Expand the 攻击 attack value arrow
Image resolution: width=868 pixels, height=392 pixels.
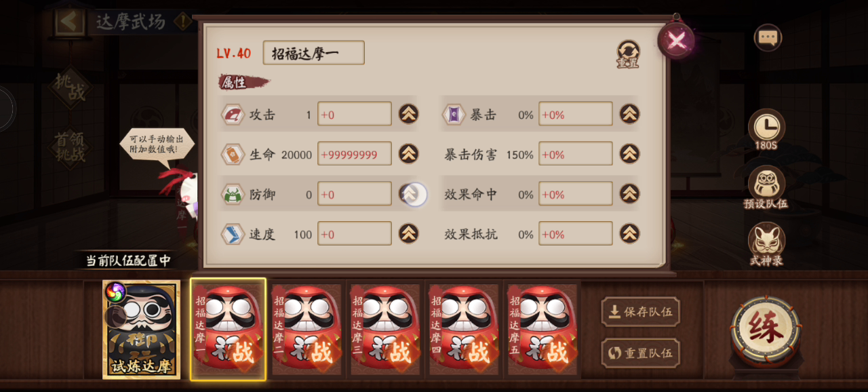click(x=408, y=114)
